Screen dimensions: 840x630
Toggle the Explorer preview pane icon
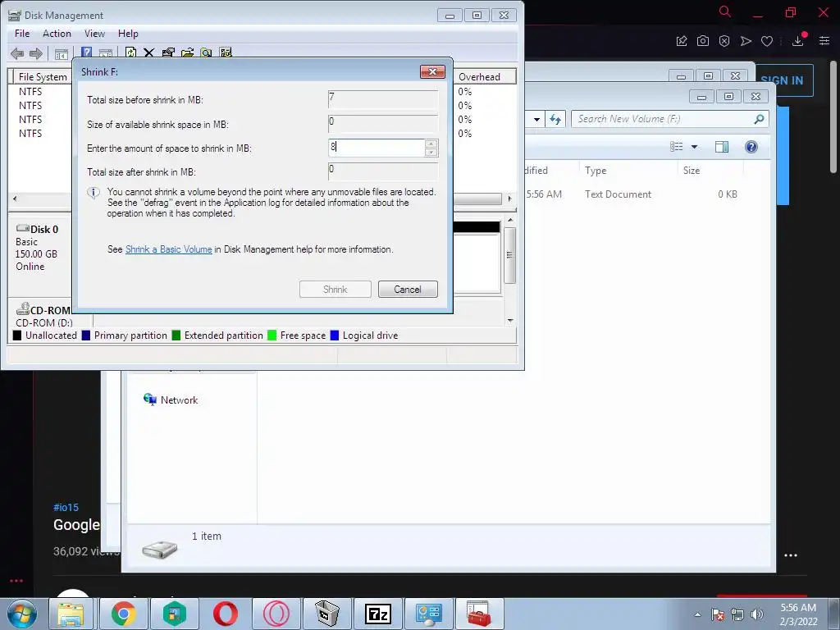click(722, 147)
